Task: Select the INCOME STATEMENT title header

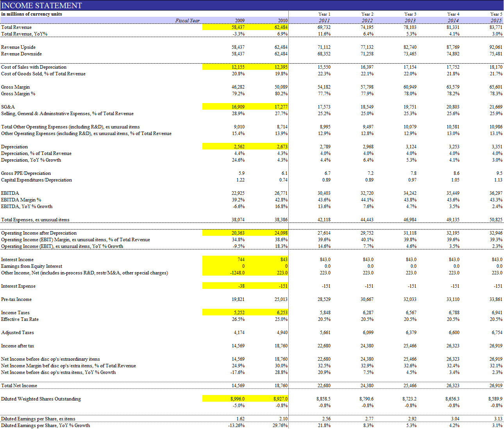Action: point(42,5)
